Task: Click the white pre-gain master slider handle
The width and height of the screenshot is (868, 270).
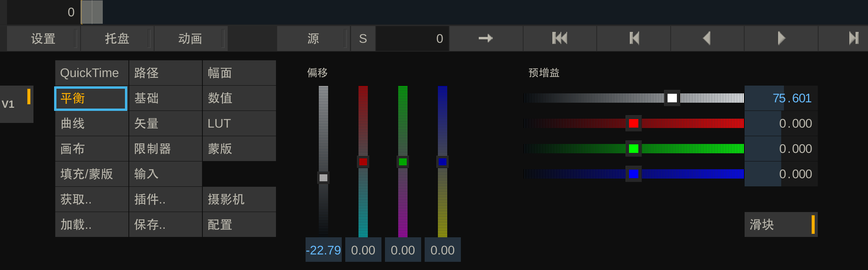Action: pyautogui.click(x=672, y=98)
